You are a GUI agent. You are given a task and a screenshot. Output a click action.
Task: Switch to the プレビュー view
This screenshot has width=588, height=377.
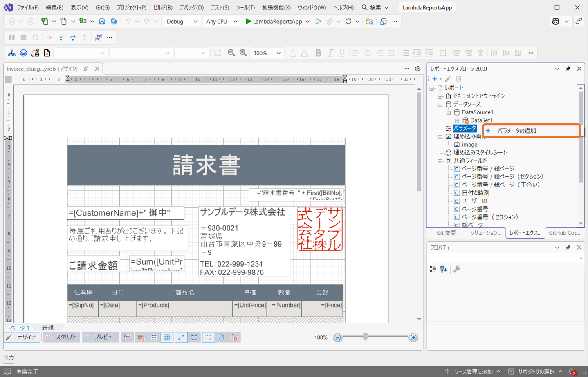tap(100, 337)
